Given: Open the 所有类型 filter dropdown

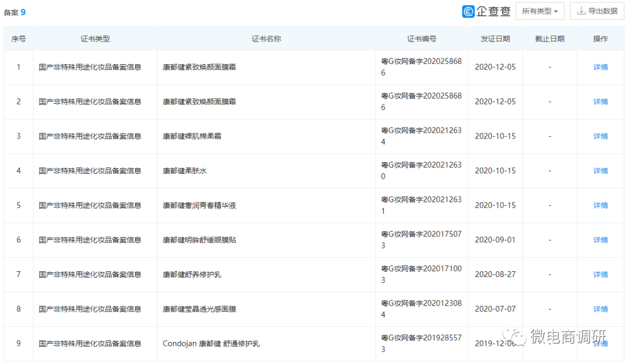Looking at the screenshot, I should pos(540,12).
